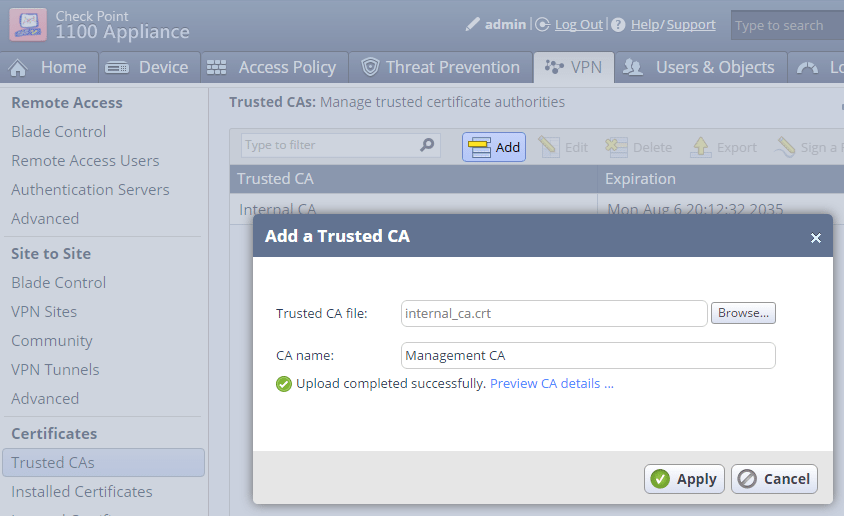Open the Preview CA details link

tap(551, 383)
